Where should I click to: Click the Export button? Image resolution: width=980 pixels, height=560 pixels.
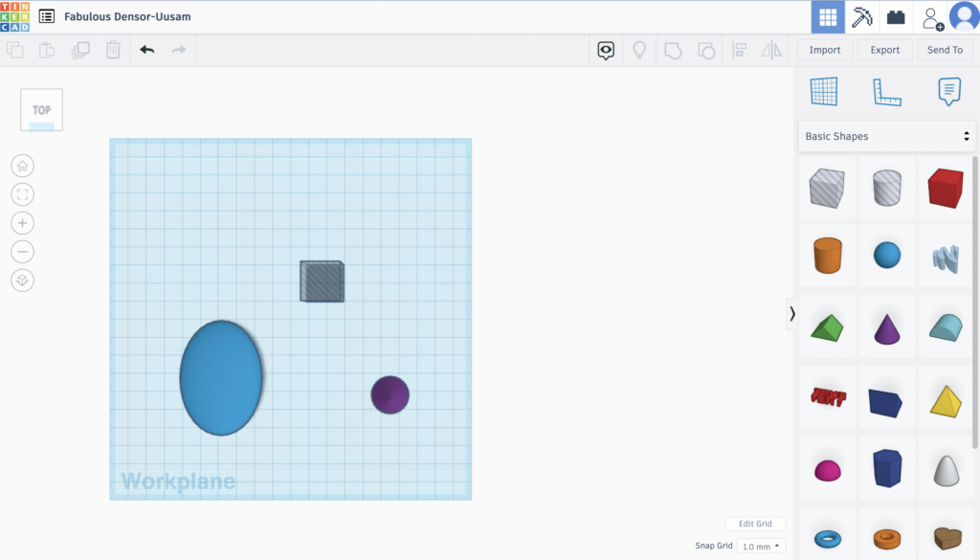(x=884, y=50)
